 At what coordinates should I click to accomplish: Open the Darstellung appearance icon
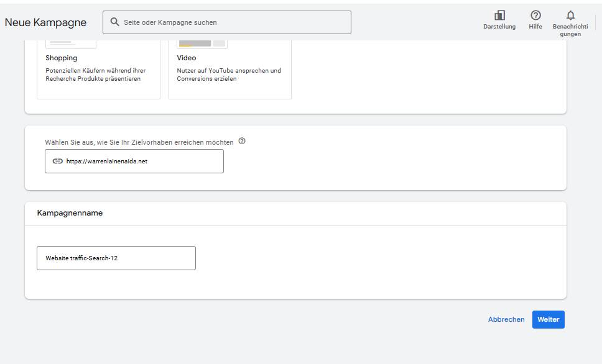pos(499,15)
